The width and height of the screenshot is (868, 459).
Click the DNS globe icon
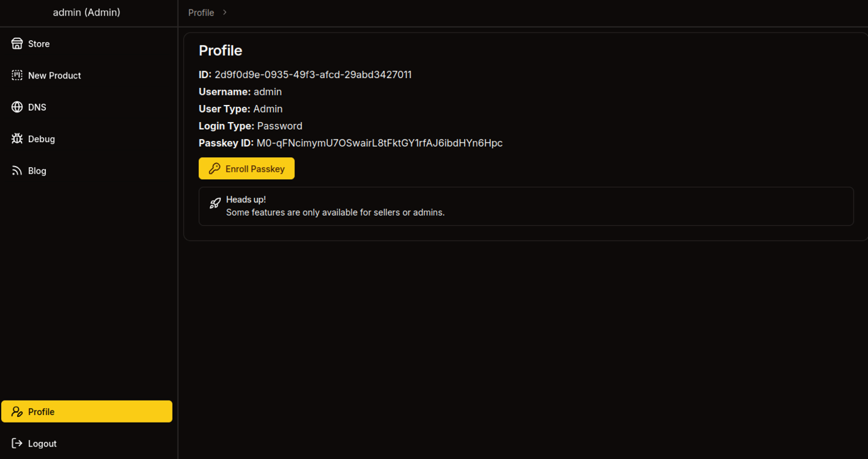click(x=17, y=108)
